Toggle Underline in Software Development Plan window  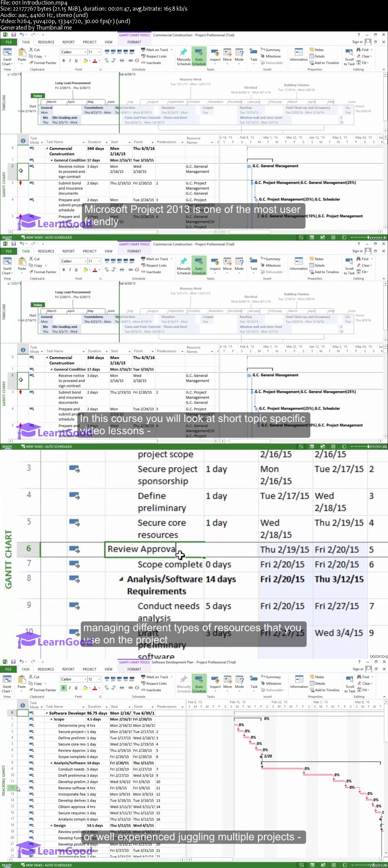(x=76, y=688)
